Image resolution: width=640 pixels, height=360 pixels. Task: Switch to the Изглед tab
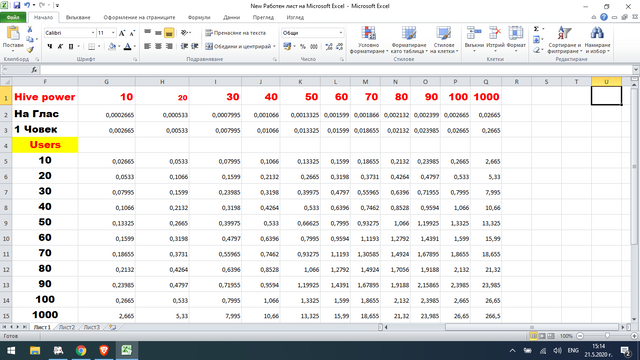295,18
